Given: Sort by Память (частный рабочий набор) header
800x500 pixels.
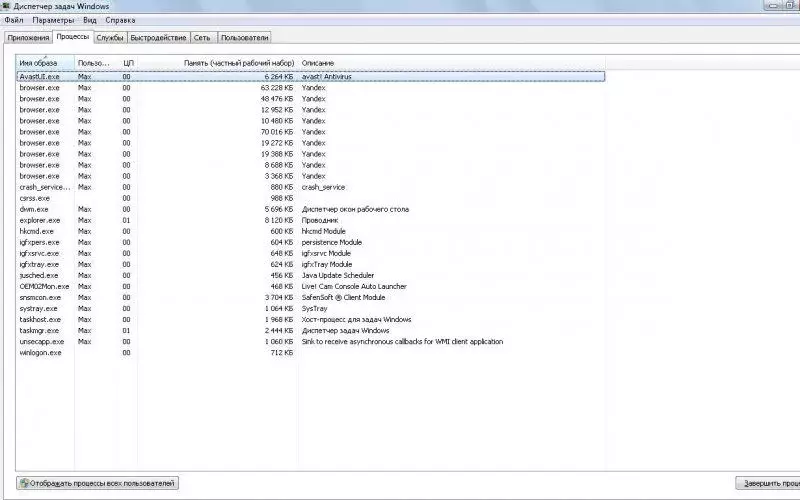Looking at the screenshot, I should pos(217,63).
